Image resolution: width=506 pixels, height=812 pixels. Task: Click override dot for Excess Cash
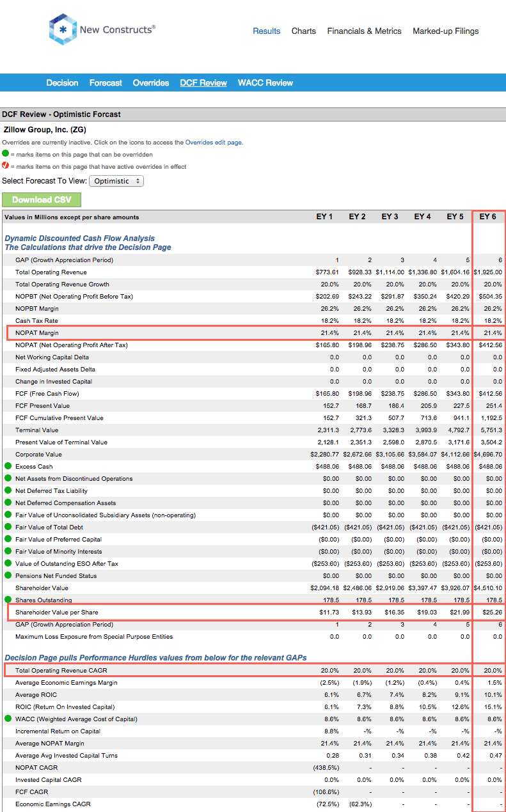(8, 466)
